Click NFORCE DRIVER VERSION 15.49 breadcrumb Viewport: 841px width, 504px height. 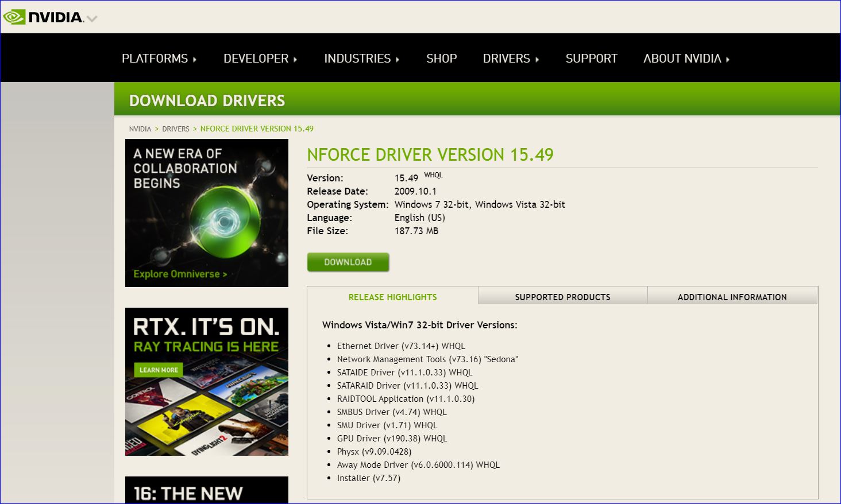tap(257, 129)
